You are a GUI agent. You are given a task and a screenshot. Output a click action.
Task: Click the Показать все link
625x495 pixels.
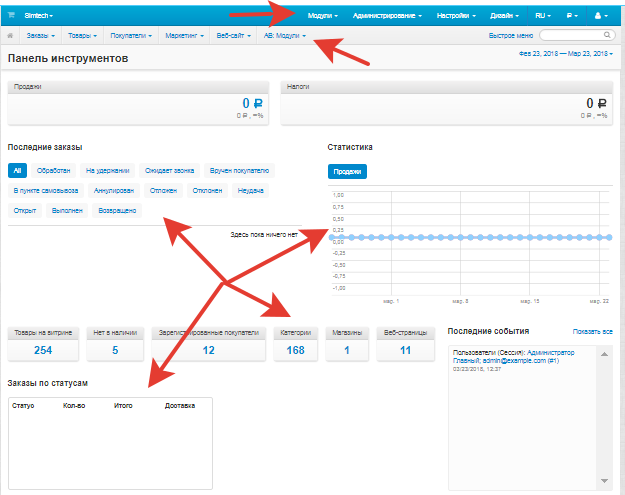pos(592,330)
